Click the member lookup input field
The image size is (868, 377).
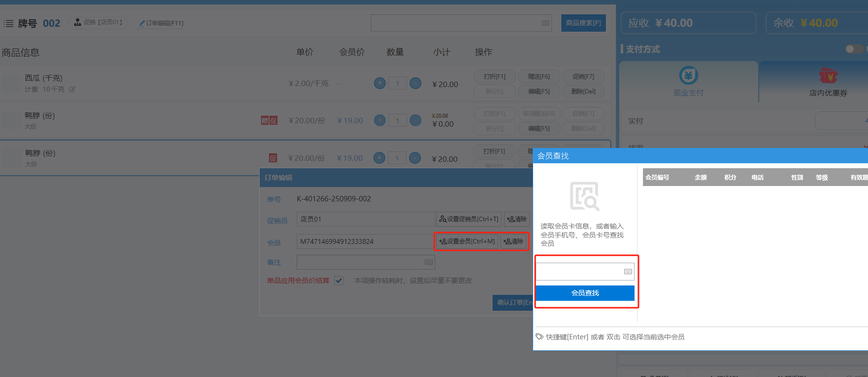tap(579, 272)
